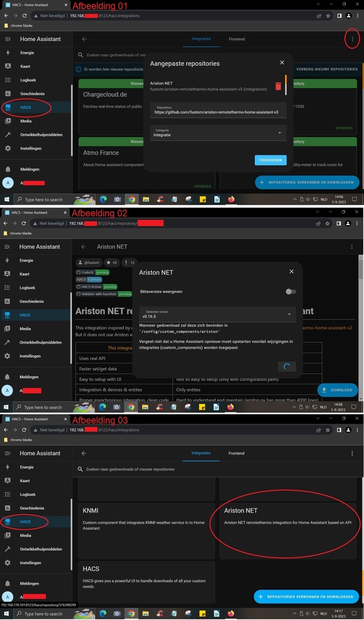
Task: Open the Atmo France repository card
Action: point(112,163)
